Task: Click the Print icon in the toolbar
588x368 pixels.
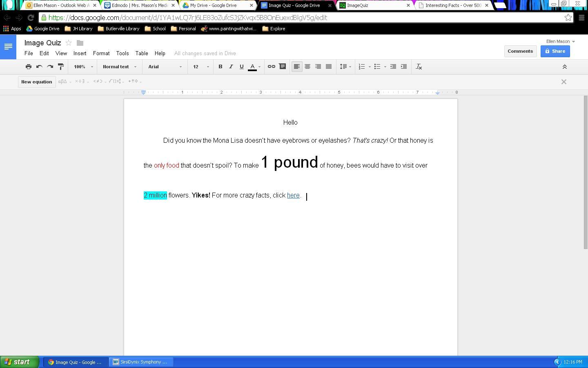Action: pos(29,67)
